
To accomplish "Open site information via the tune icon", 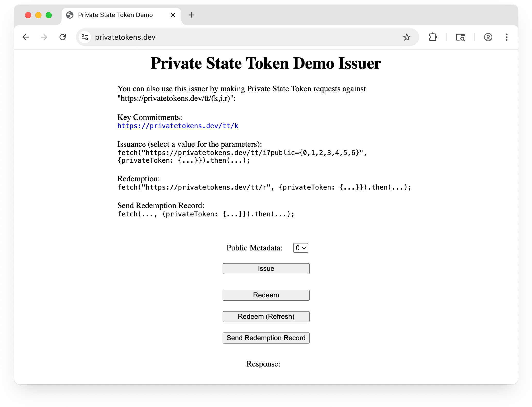I will pos(85,37).
